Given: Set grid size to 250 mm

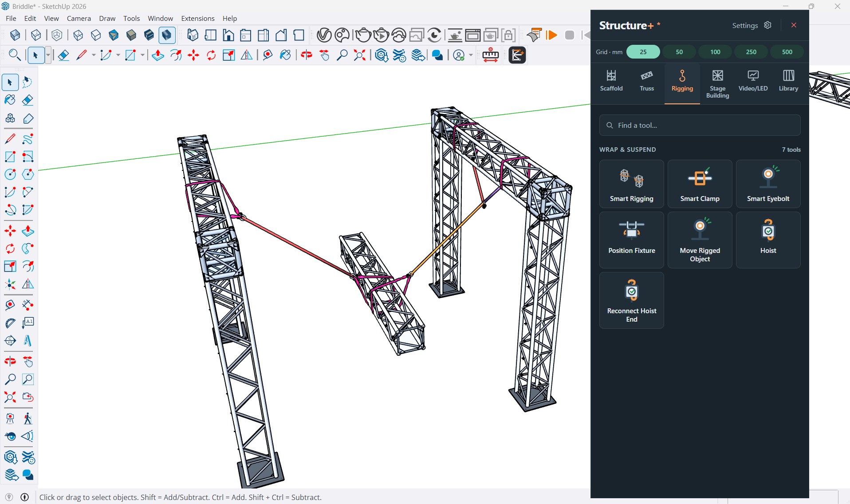Looking at the screenshot, I should (x=751, y=52).
